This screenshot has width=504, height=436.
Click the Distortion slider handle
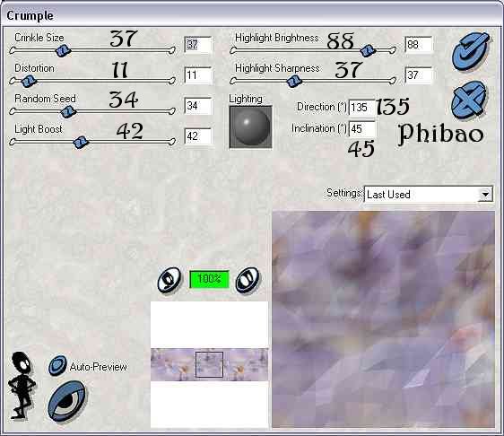click(x=30, y=81)
